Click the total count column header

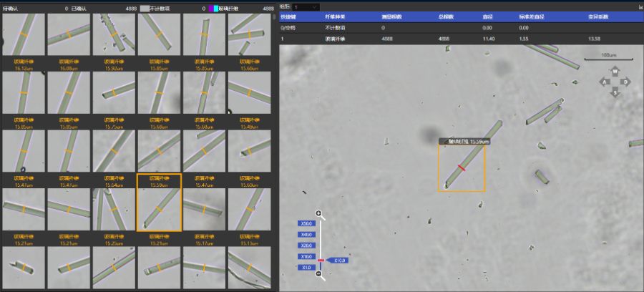point(446,17)
